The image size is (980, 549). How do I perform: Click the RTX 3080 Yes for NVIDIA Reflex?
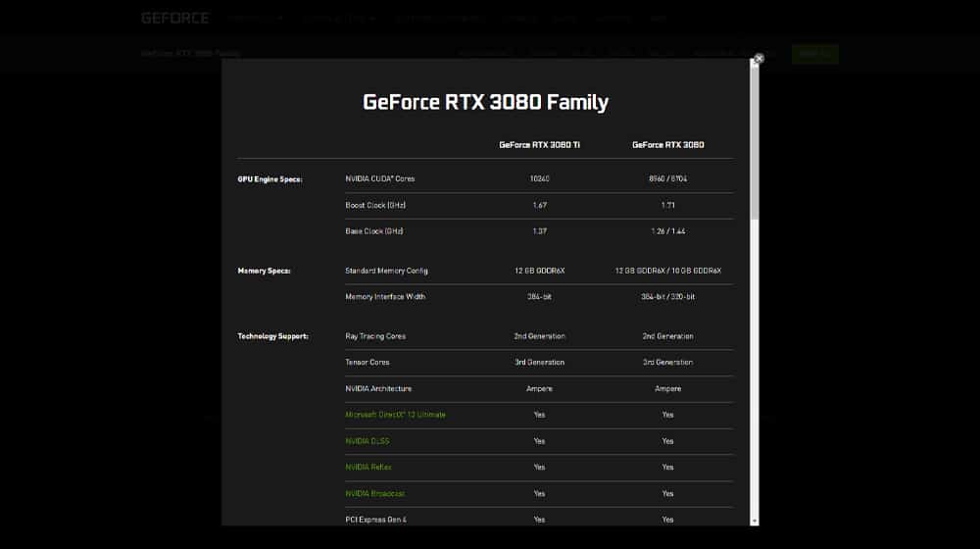click(668, 467)
